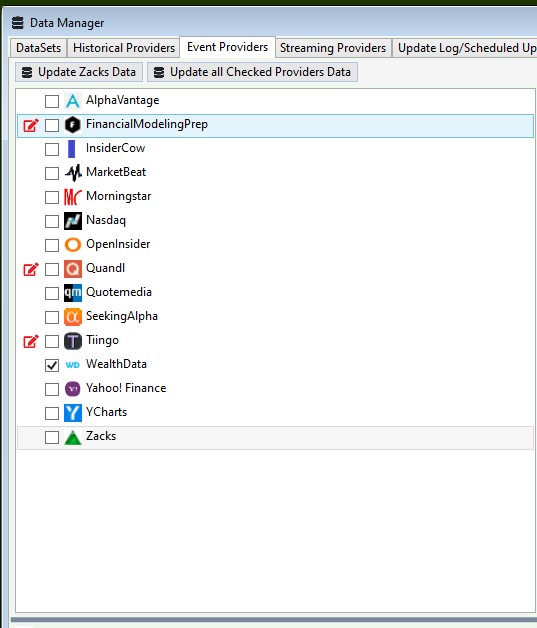Viewport: 537px width, 628px height.
Task: Select the Event Providers tab
Action: point(227,47)
